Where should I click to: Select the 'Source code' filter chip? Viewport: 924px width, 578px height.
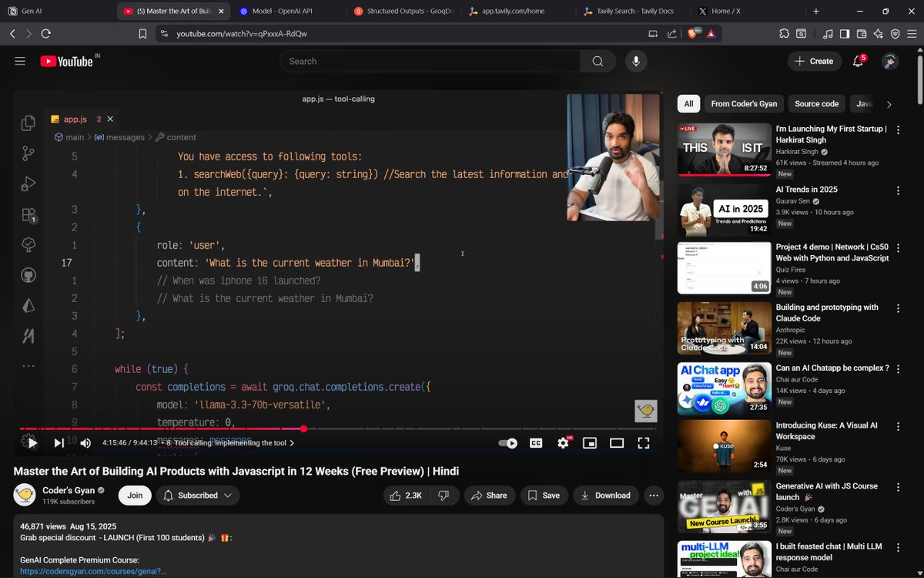816,103
